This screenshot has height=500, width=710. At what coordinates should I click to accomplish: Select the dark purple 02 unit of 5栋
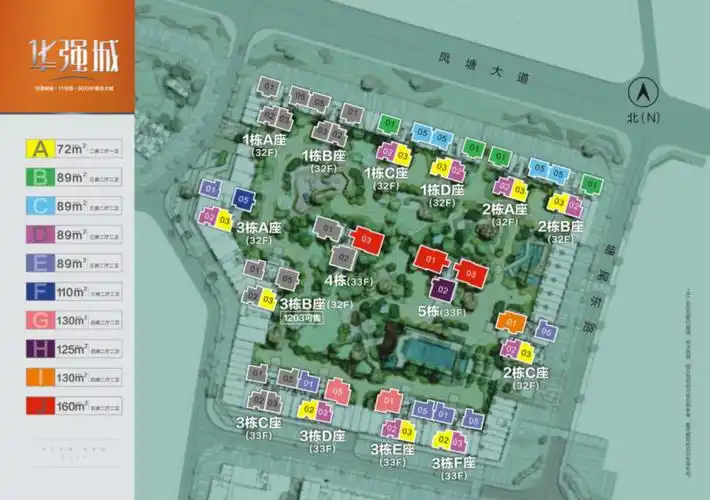point(446,290)
